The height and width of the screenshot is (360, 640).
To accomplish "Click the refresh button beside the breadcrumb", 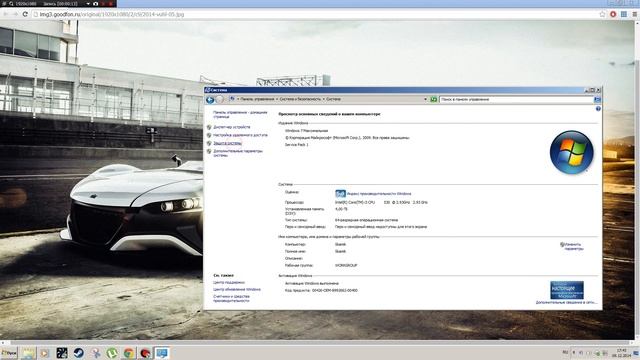I will pyautogui.click(x=433, y=99).
